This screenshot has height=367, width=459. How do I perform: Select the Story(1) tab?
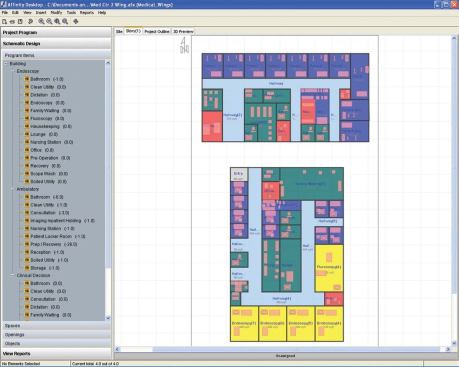pos(133,31)
